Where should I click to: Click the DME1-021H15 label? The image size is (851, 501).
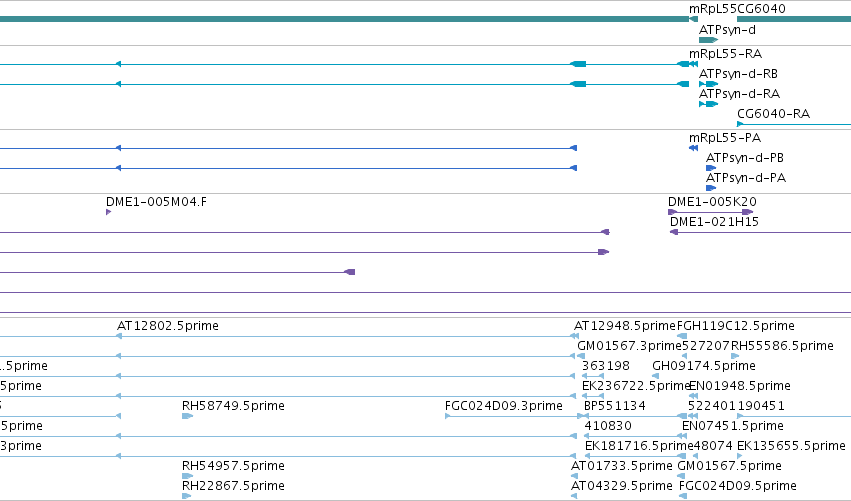pos(714,222)
